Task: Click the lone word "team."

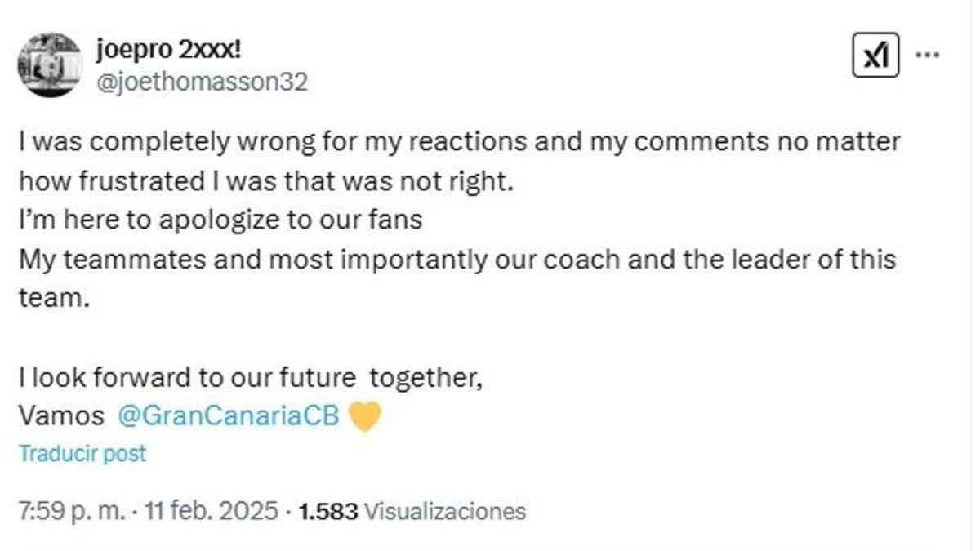Action: tap(52, 299)
